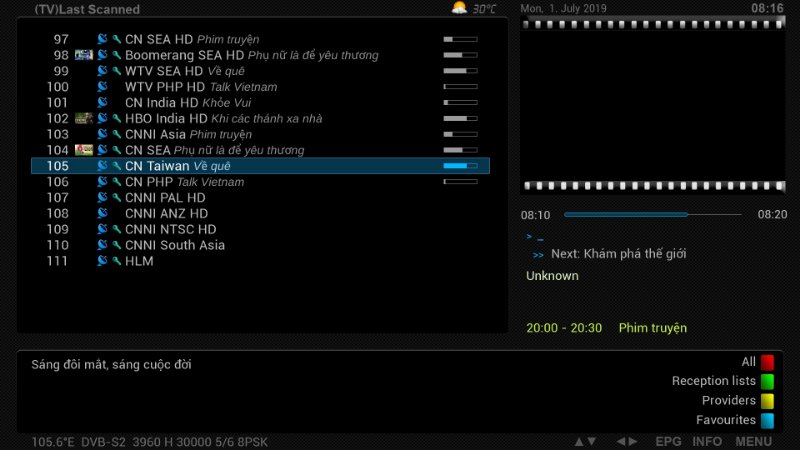Select channel CNNI PAL HD

(260, 197)
